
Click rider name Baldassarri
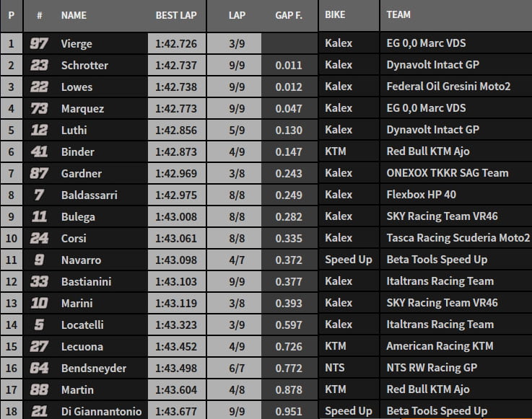pos(89,195)
